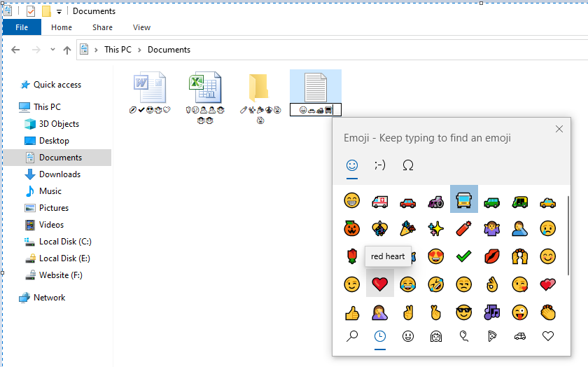The image size is (588, 367).
Task: Select the firecracker emoji
Action: tap(464, 228)
